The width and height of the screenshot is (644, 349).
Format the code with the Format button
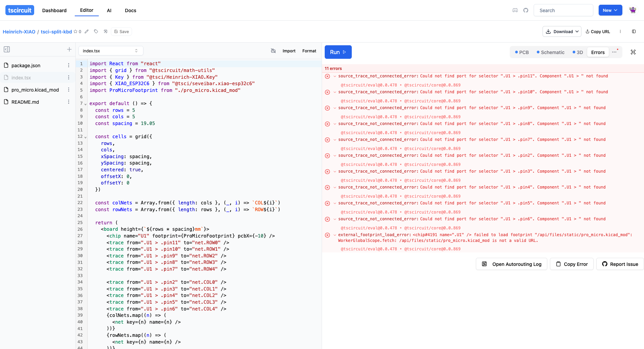(309, 51)
